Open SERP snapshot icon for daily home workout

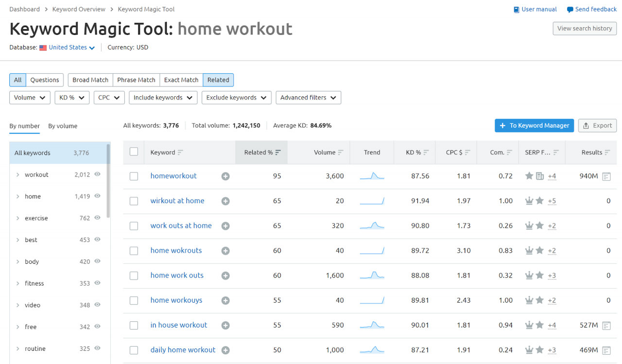tap(606, 350)
